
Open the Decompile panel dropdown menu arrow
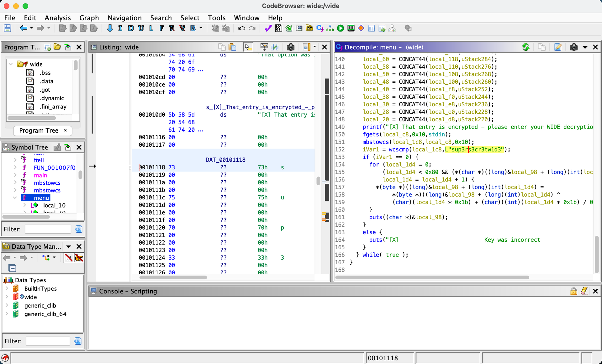tap(585, 47)
